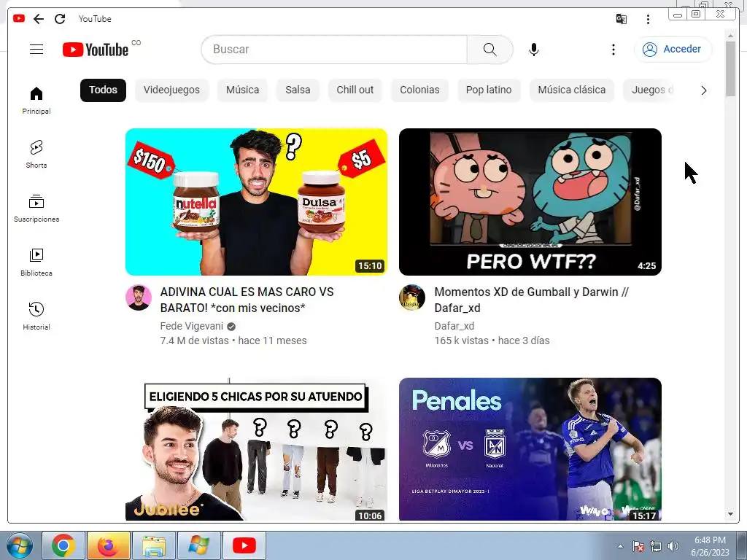The image size is (747, 560).
Task: Open Chrome from the taskbar
Action: pos(63,545)
